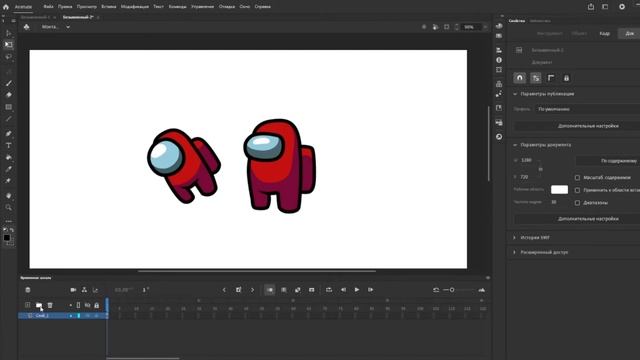Step back one frame
640x360 pixels.
(x=343, y=290)
